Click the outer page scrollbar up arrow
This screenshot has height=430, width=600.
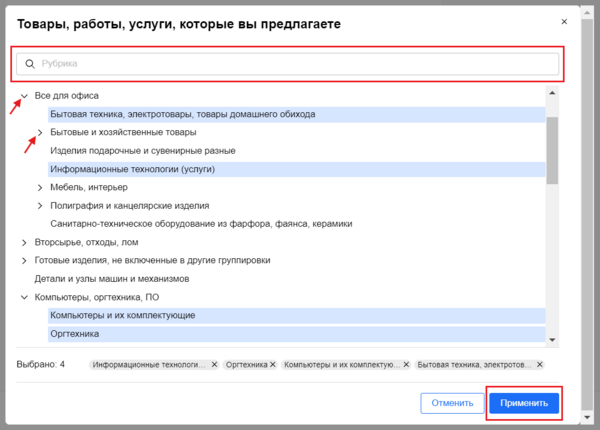587,13
